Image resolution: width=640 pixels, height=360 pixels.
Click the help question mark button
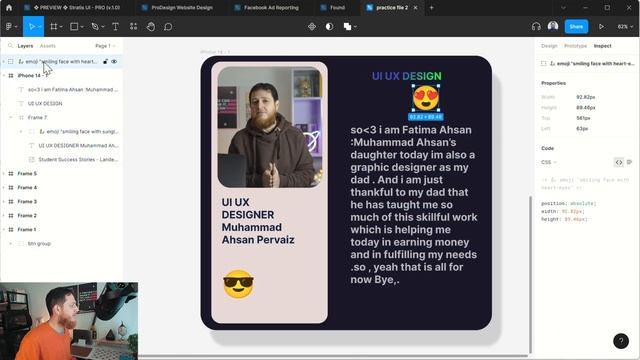coord(621,341)
